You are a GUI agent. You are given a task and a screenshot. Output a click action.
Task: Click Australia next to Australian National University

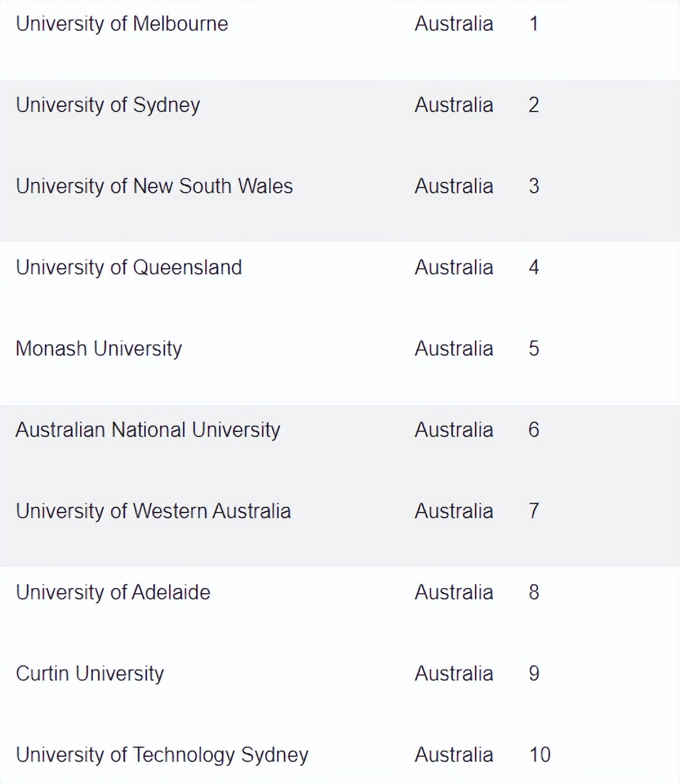[x=454, y=430]
